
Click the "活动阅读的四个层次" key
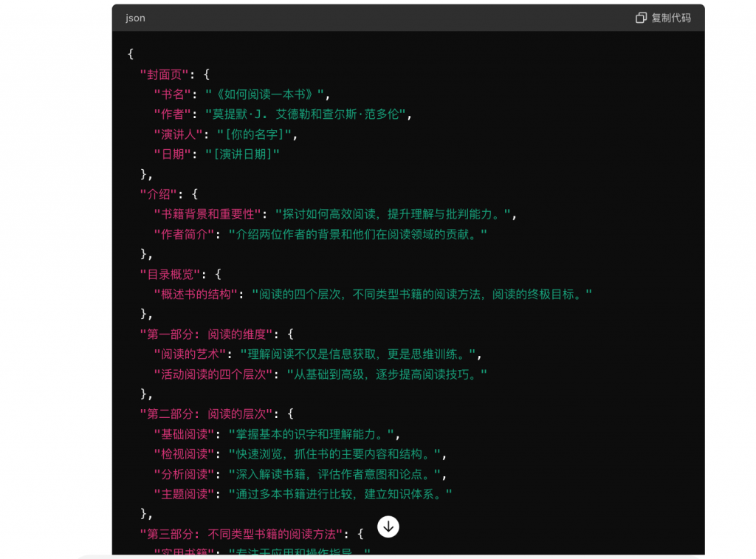pyautogui.click(x=213, y=374)
